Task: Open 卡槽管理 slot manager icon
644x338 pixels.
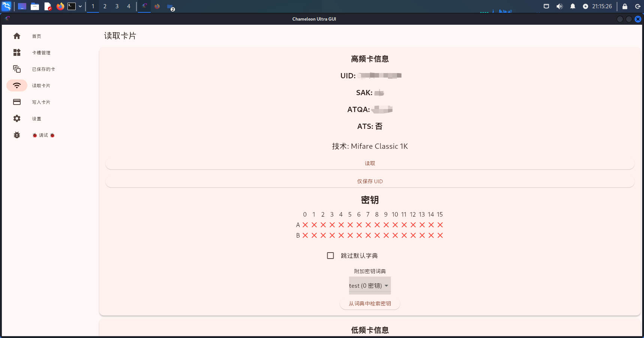Action: (x=17, y=52)
